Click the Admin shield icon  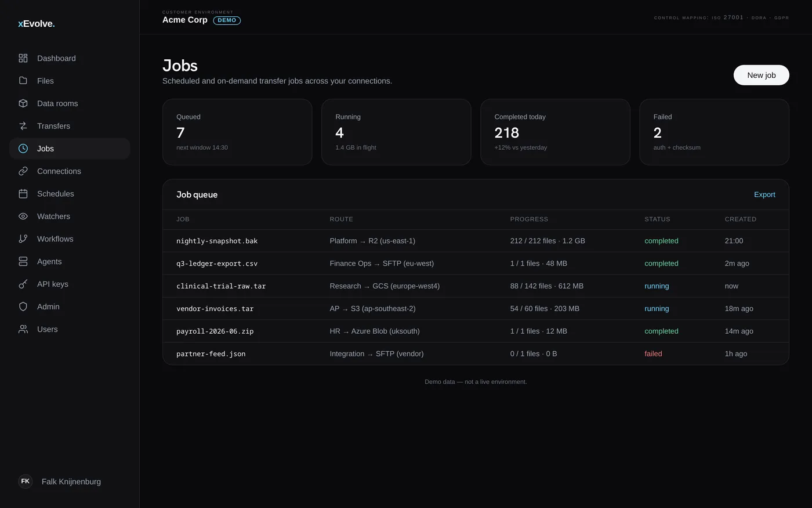23,307
